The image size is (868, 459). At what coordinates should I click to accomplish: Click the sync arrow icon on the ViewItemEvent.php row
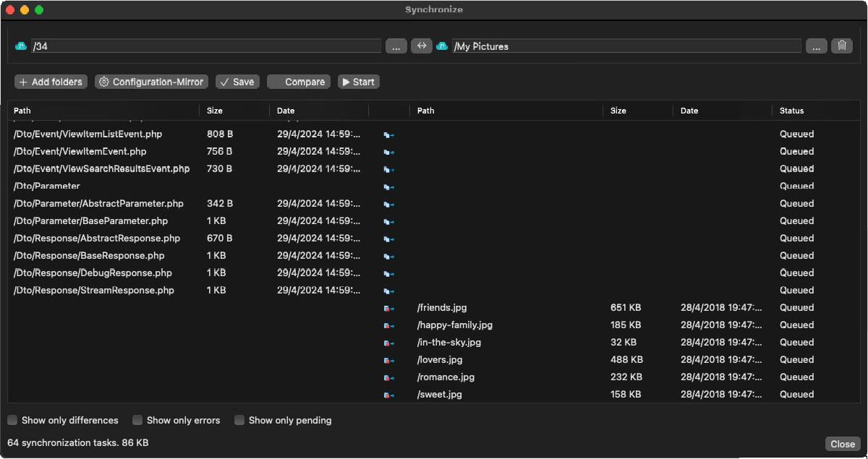coord(388,151)
